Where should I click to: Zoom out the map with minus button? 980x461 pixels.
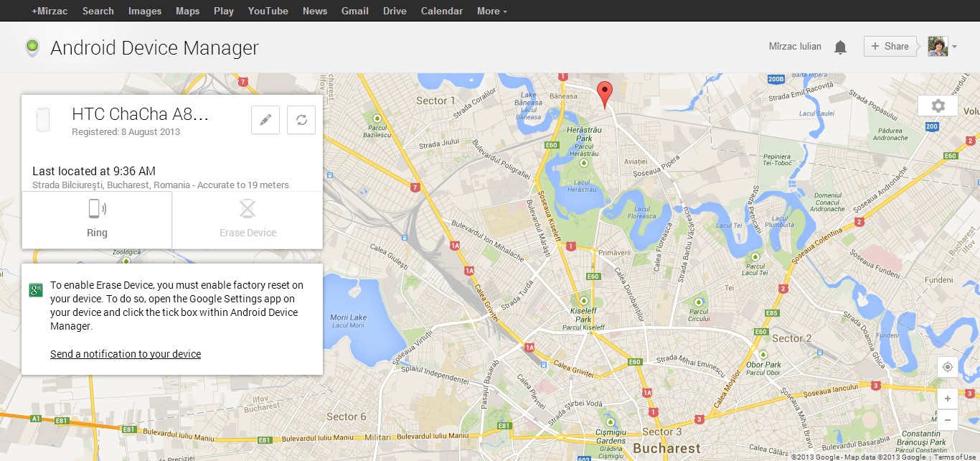coord(947,419)
